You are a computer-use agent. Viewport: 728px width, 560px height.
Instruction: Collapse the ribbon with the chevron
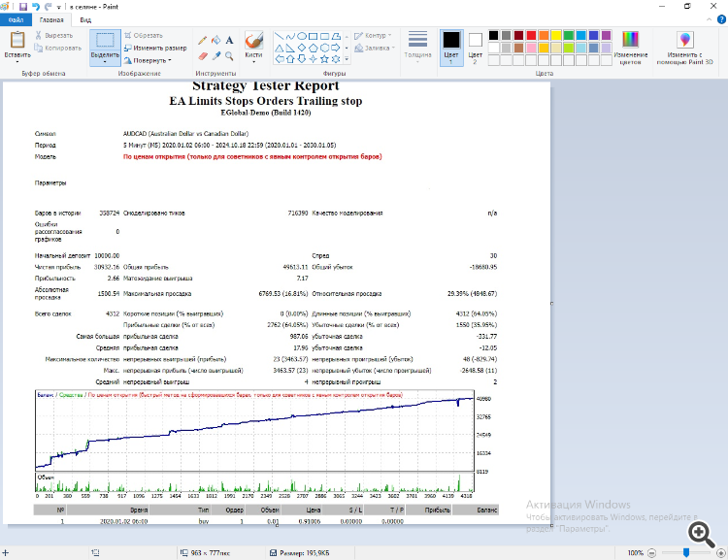(x=709, y=19)
